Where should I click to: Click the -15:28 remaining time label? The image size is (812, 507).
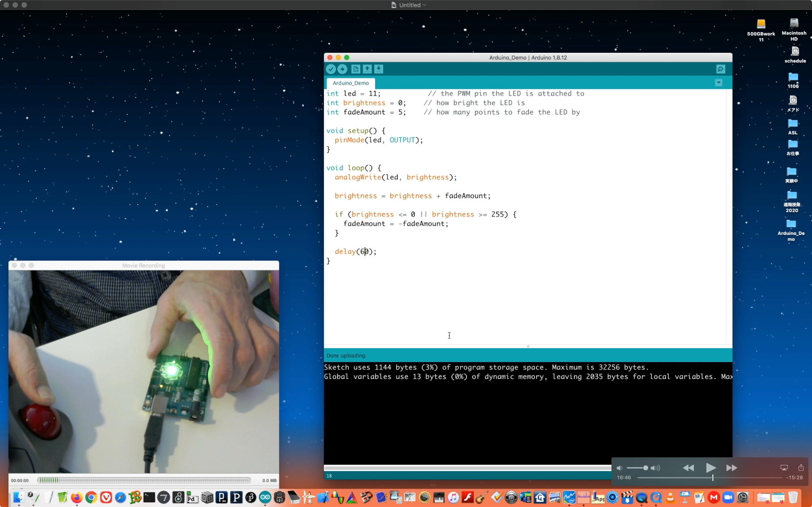[x=795, y=477]
